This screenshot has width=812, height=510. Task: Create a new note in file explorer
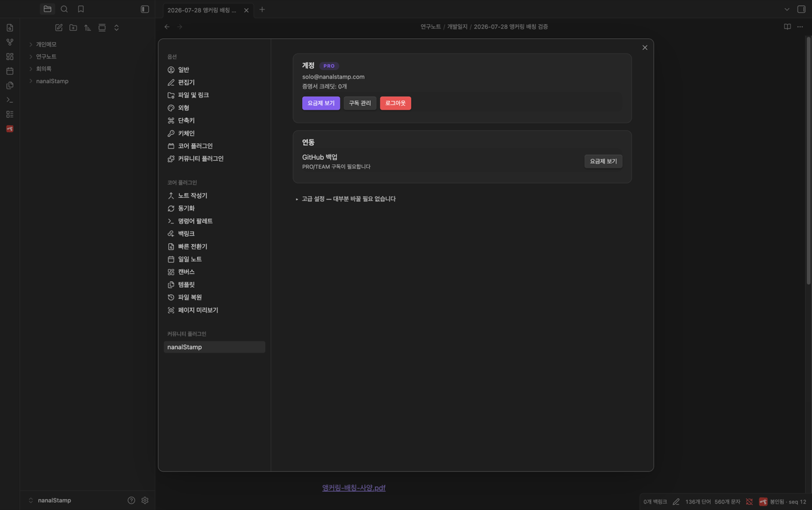pos(59,28)
